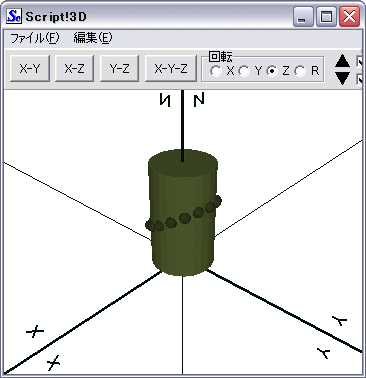The width and height of the screenshot is (366, 378).
Task: Click the green cylinder in the 3D view
Action: point(183,213)
